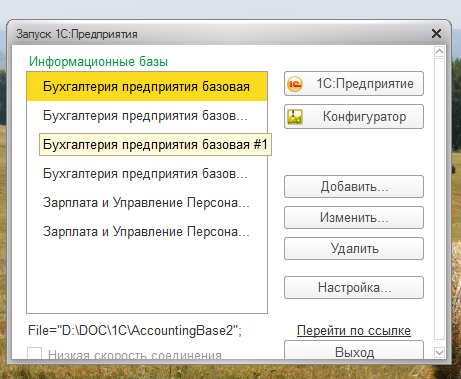
Task: Click the Изменить... button
Action: point(354,218)
